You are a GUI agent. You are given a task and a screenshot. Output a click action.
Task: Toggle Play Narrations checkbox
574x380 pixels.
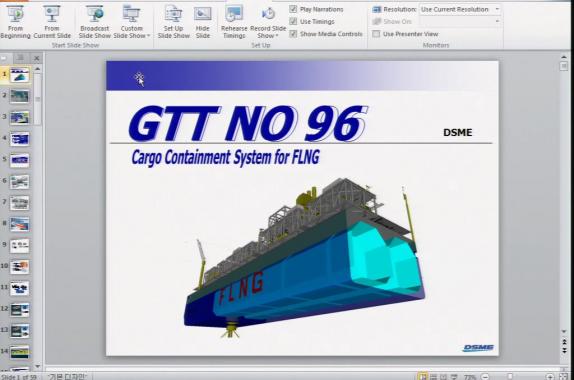293,9
